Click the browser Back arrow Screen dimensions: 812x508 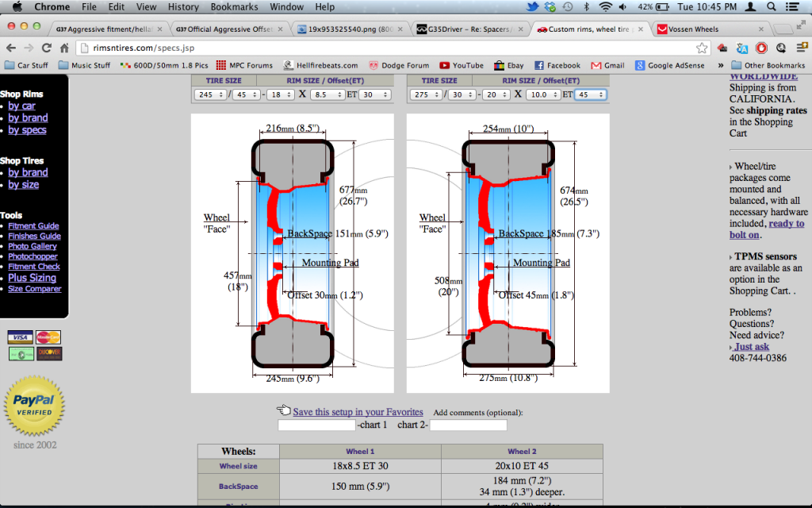pyautogui.click(x=11, y=48)
